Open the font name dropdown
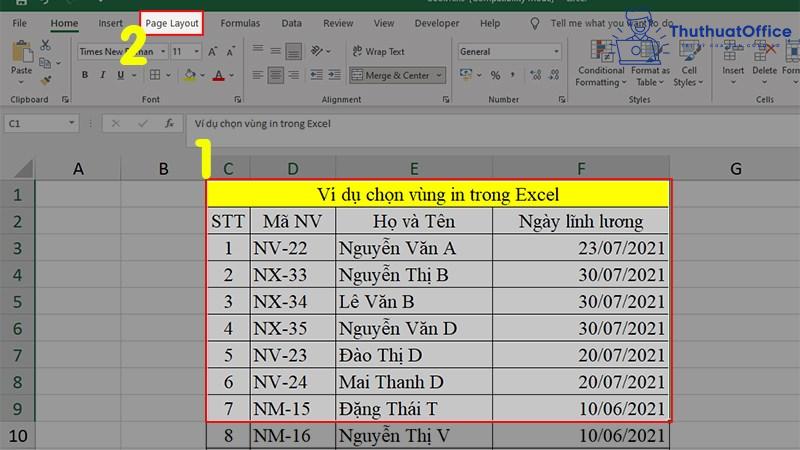This screenshot has width=800, height=450. [163, 52]
